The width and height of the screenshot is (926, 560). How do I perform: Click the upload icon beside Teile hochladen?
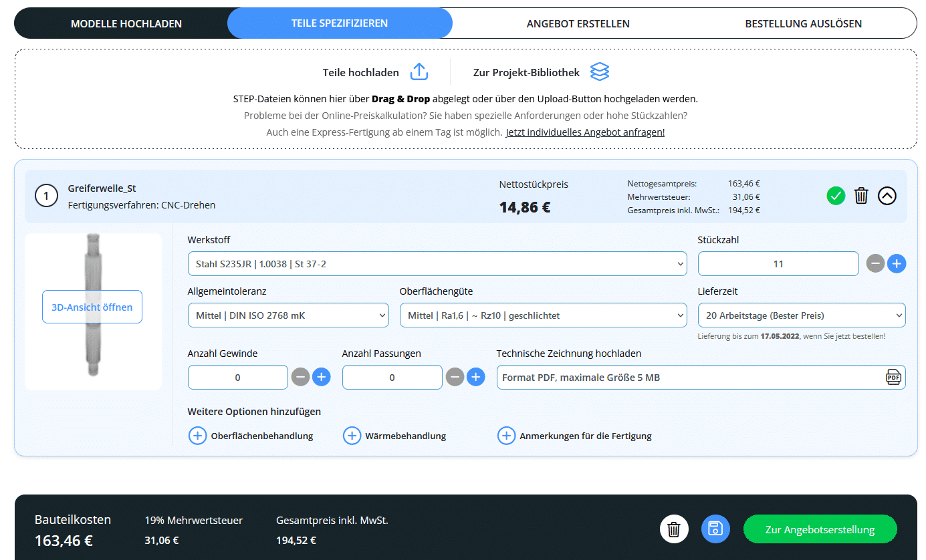419,72
